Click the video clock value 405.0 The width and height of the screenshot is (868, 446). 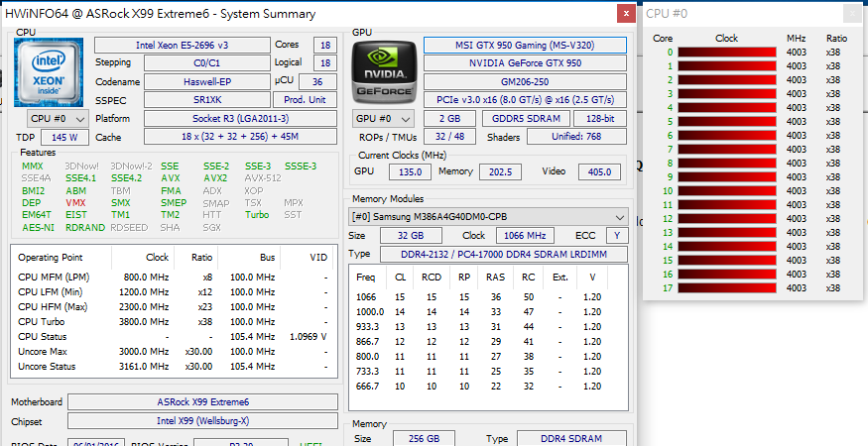[599, 172]
